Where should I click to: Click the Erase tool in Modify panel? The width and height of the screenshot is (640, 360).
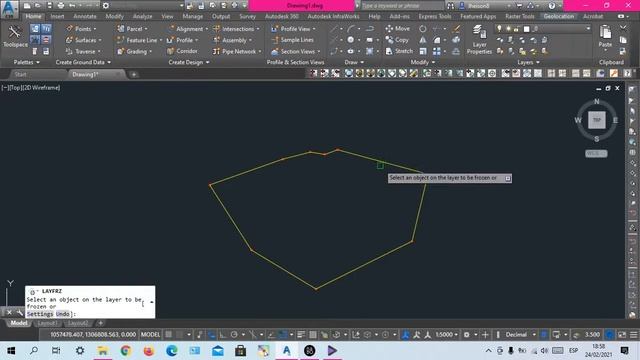click(456, 29)
